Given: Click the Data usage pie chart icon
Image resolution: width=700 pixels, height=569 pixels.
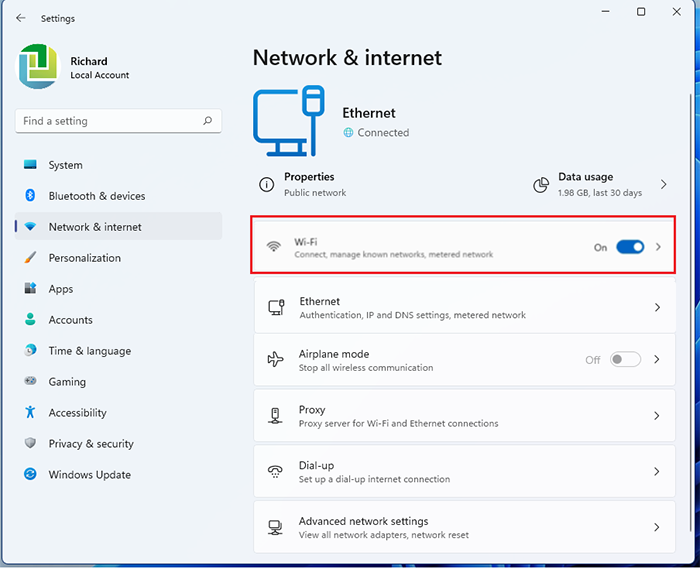Looking at the screenshot, I should click(x=541, y=185).
